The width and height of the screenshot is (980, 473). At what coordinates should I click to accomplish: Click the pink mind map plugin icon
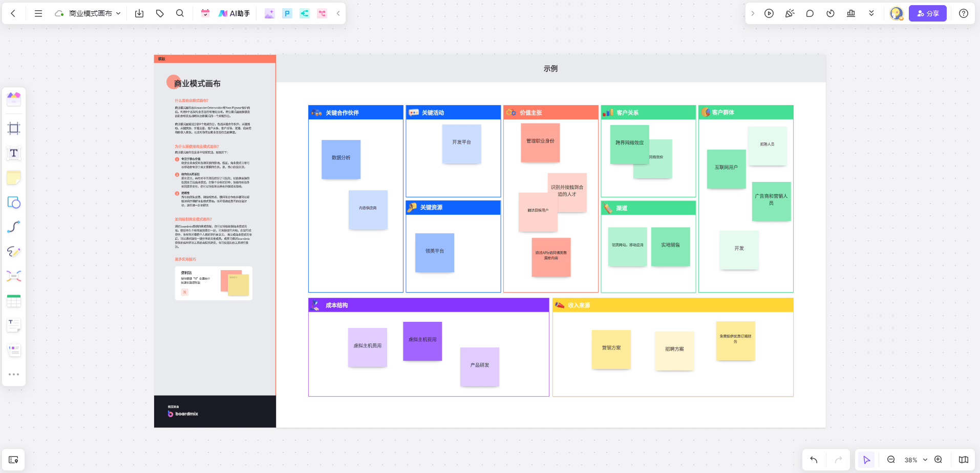322,13
